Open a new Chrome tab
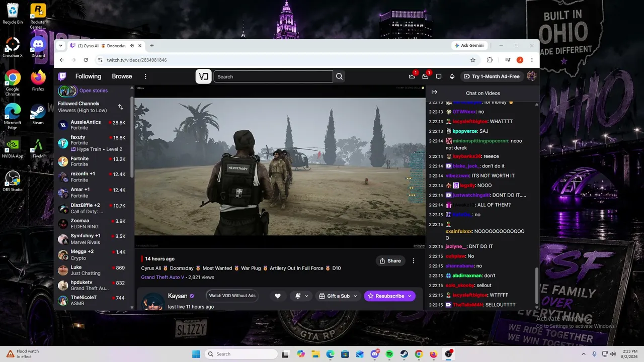 coord(152,46)
